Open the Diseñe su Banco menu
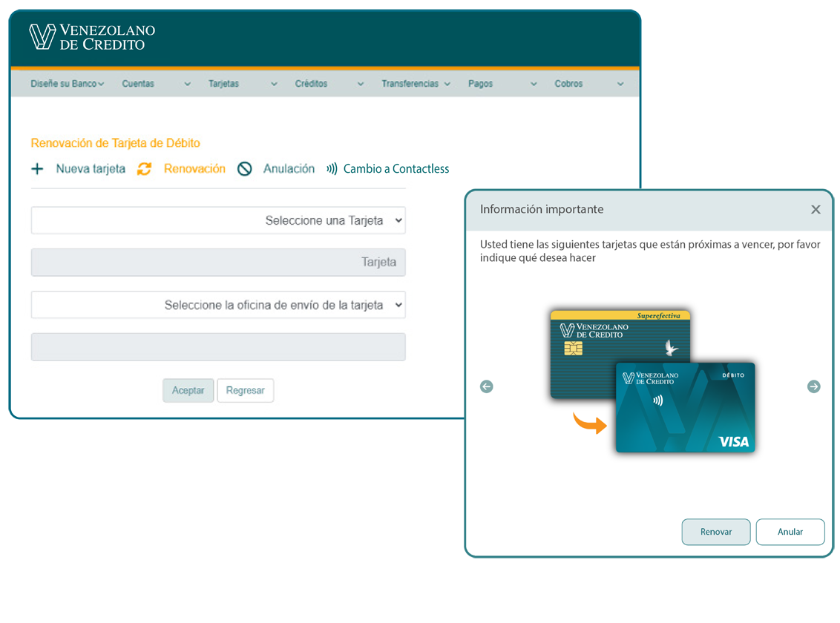The height and width of the screenshot is (623, 840). [67, 84]
